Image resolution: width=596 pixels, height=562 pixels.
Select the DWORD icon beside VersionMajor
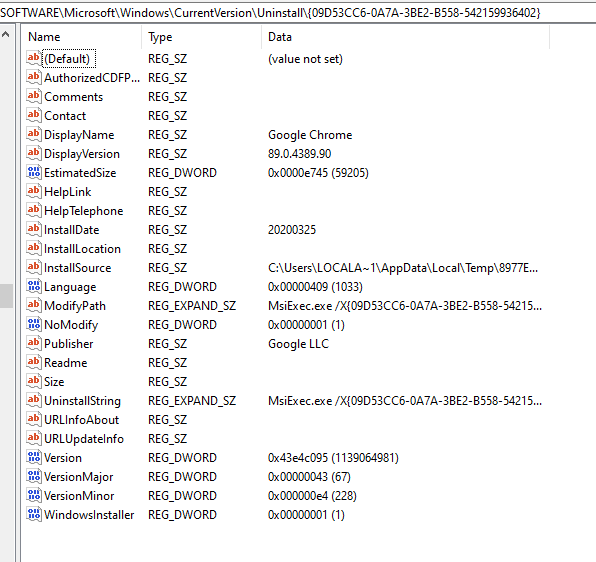(x=33, y=476)
